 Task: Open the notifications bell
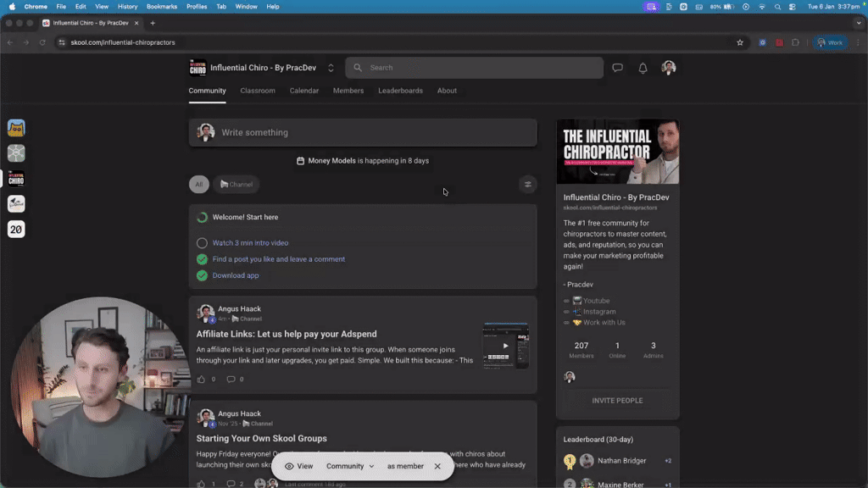tap(643, 68)
